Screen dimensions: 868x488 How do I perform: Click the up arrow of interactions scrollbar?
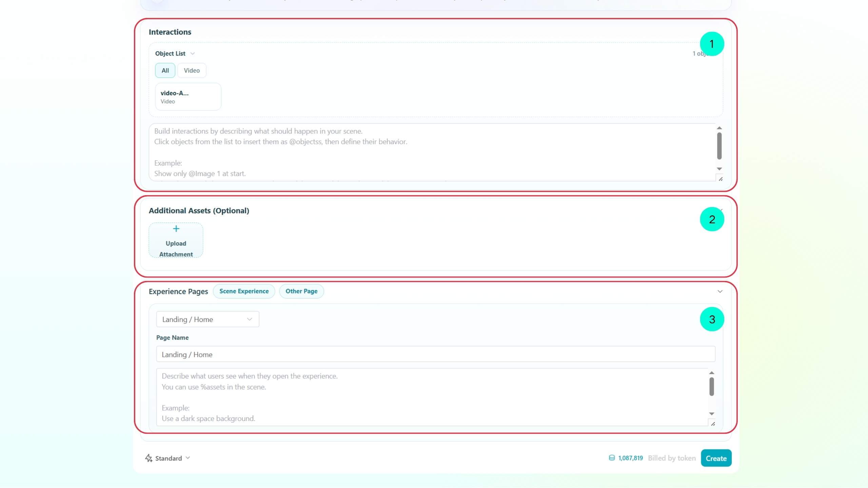click(719, 128)
